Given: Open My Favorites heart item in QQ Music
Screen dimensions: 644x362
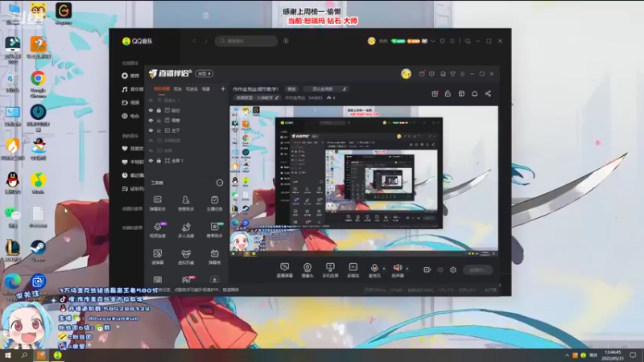Looking at the screenshot, I should point(132,149).
